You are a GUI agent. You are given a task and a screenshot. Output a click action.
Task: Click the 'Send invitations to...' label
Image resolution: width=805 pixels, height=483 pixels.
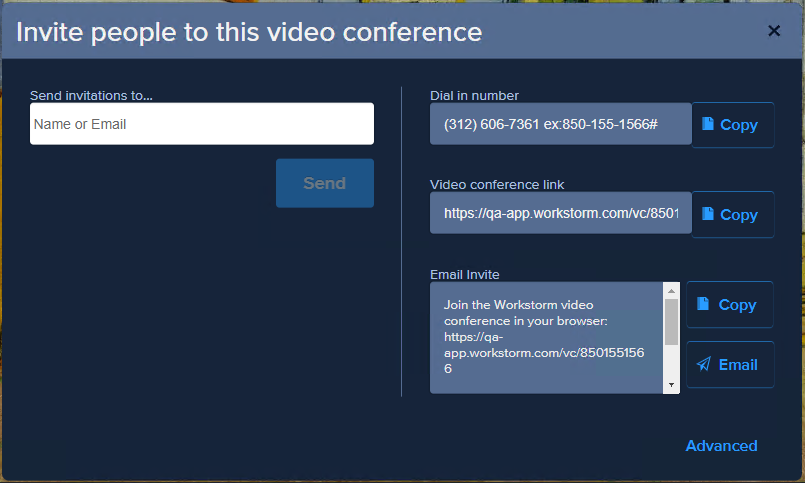pyautogui.click(x=91, y=95)
